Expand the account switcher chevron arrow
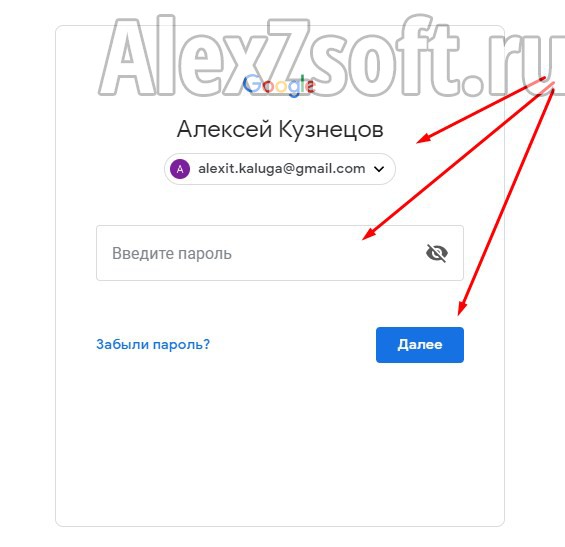565x547 pixels. [379, 169]
